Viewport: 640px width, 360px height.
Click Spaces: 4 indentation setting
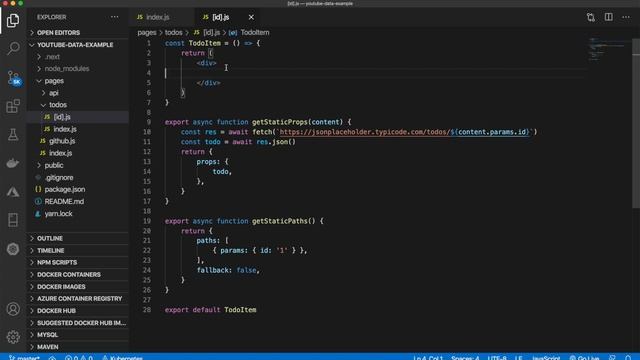(465, 358)
